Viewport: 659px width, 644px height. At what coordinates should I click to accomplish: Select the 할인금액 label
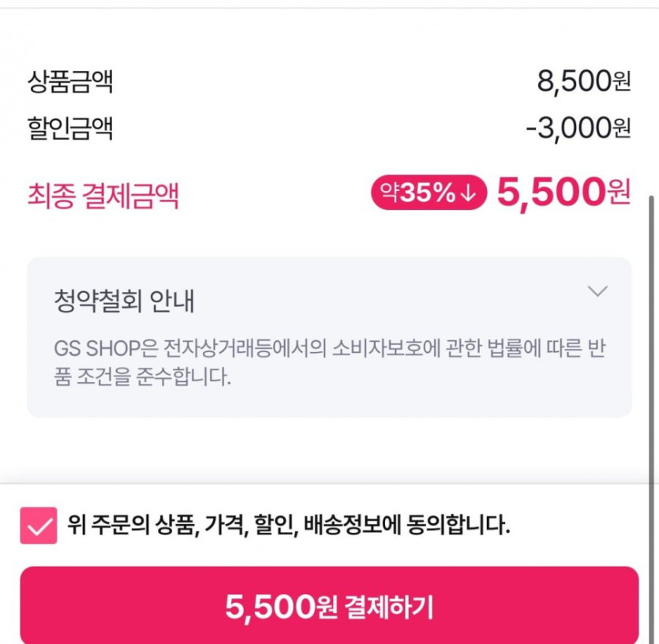click(70, 128)
